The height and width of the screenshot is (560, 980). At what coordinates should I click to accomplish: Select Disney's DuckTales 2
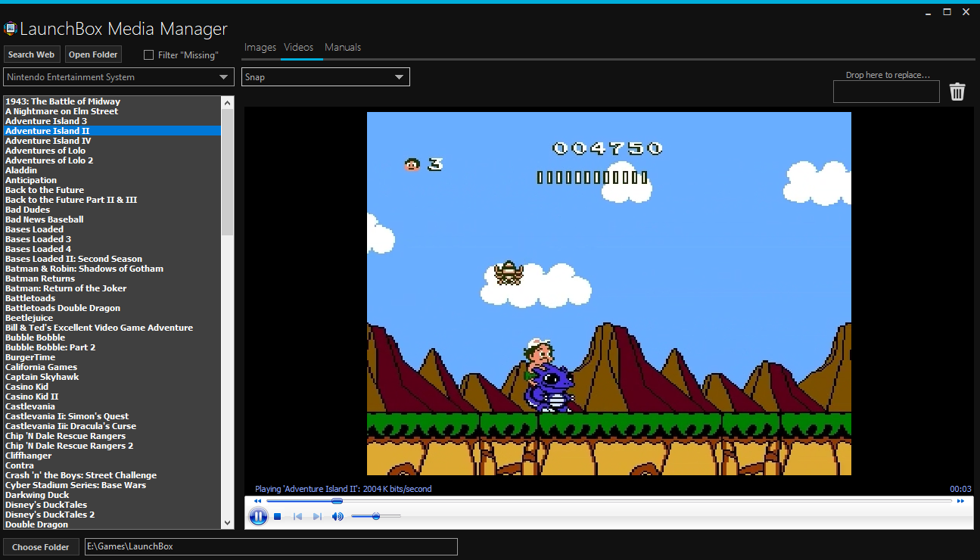50,515
